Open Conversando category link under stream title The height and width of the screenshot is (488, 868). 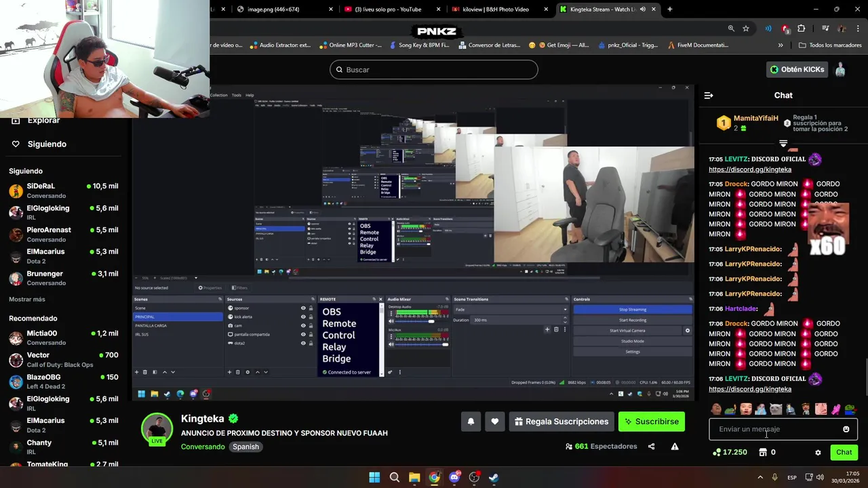click(203, 447)
